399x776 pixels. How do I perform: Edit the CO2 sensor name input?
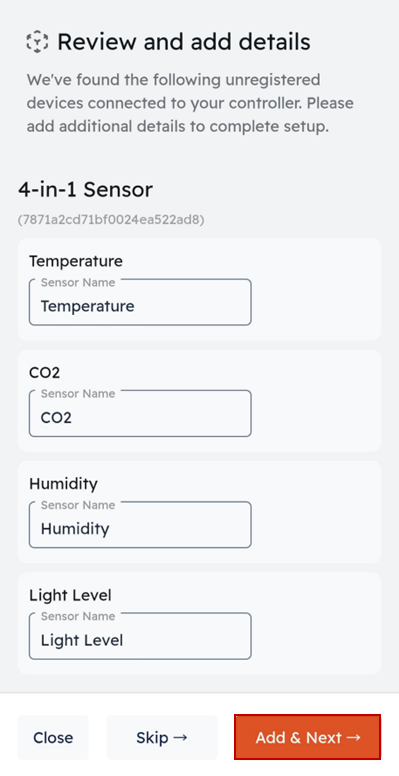[x=140, y=414]
